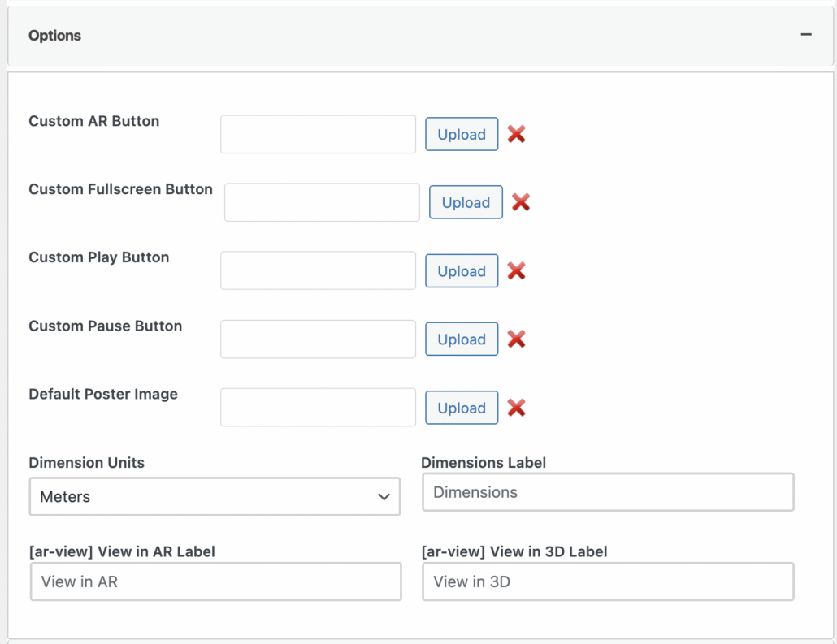Collapse the Options panel with minus icon
This screenshot has width=837, height=644.
[806, 35]
